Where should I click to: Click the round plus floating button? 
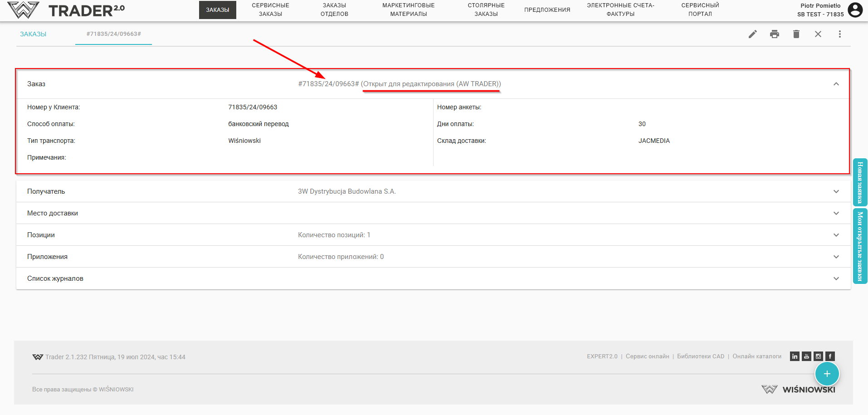point(827,374)
